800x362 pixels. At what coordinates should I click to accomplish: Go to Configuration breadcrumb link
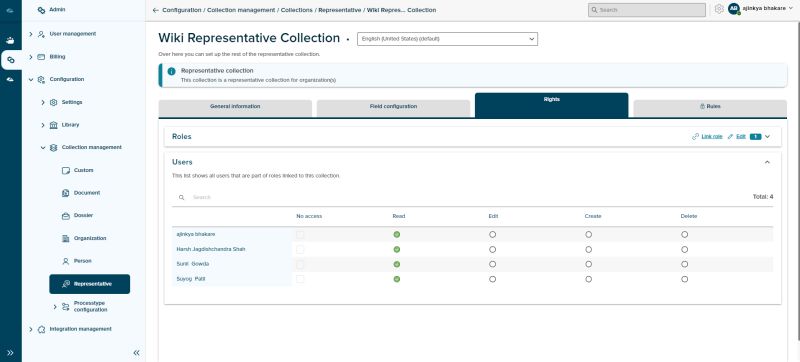tap(183, 10)
